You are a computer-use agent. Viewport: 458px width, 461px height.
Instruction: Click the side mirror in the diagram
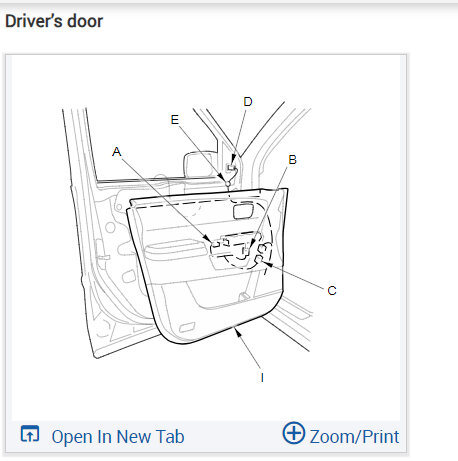[x=199, y=164]
